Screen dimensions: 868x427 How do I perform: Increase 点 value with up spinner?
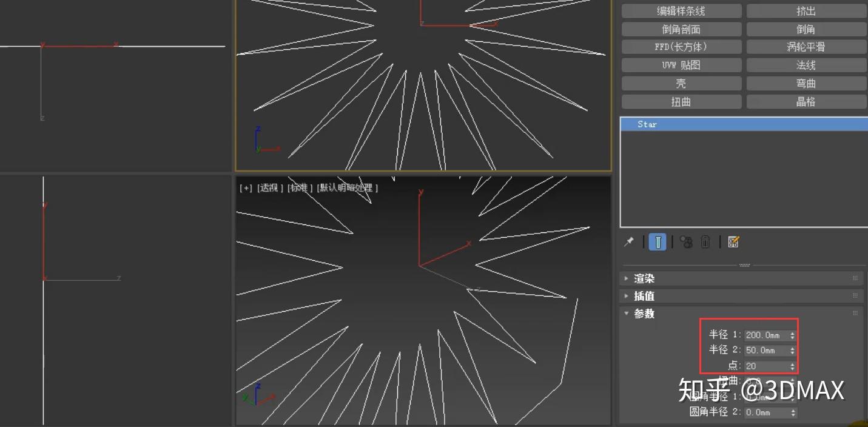point(792,363)
